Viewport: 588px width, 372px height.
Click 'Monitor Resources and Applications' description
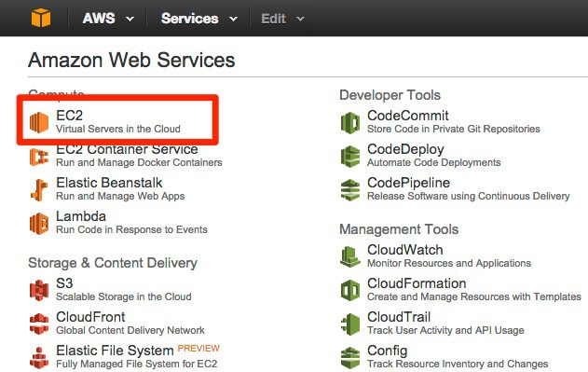(449, 263)
